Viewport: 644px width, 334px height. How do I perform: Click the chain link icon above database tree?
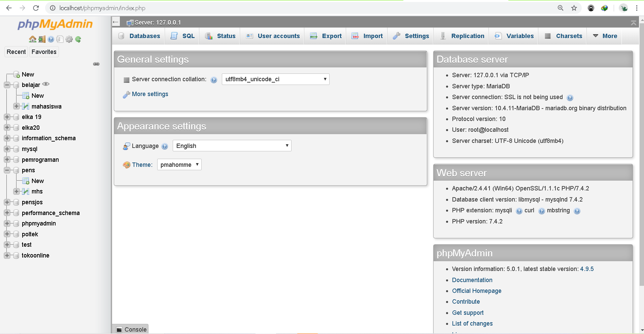point(96,64)
